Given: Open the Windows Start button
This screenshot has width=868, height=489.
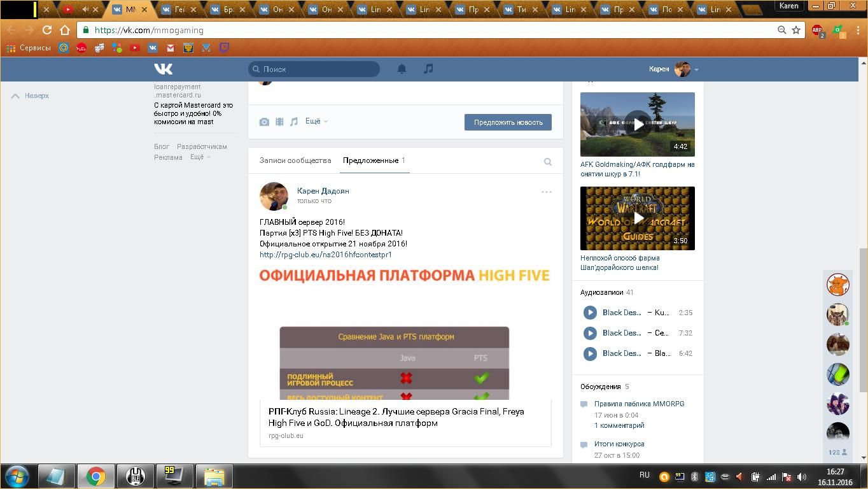Looking at the screenshot, I should [17, 476].
